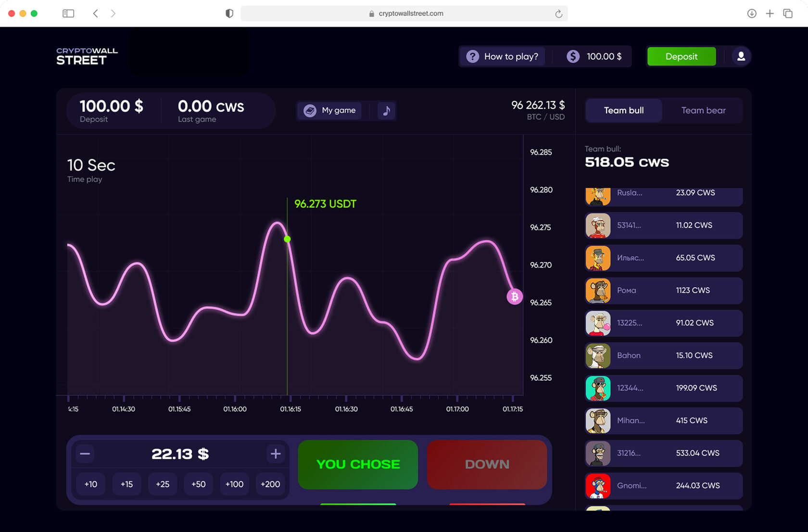The height and width of the screenshot is (532, 808).
Task: Click the YOU CHOSE green button
Action: coord(358,464)
